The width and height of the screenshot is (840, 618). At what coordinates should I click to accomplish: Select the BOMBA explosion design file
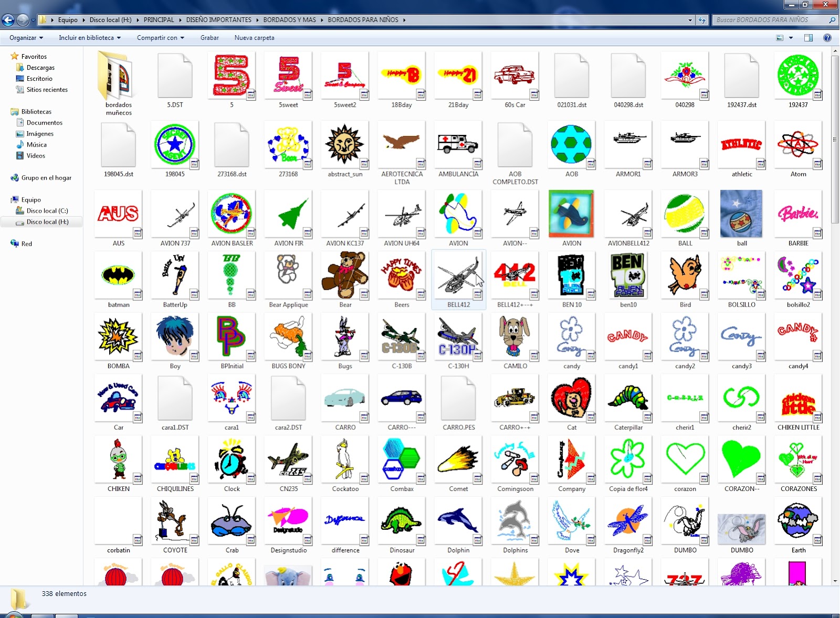click(x=119, y=337)
